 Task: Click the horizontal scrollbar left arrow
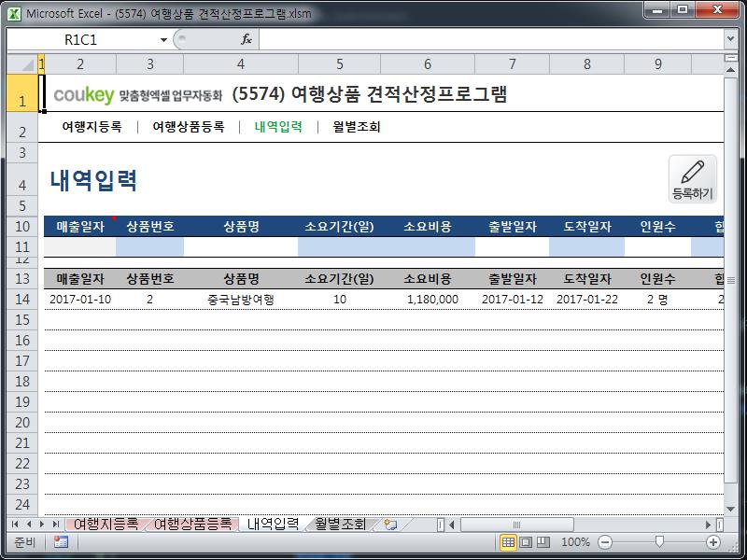[451, 525]
